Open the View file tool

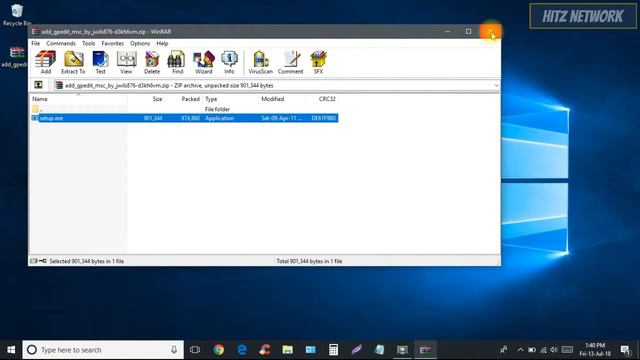tap(126, 62)
